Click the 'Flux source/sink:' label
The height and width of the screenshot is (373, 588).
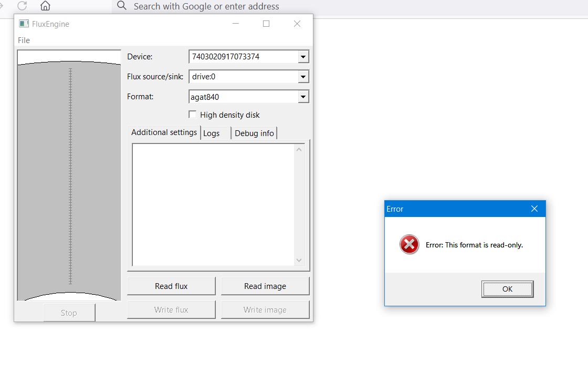[x=155, y=77]
